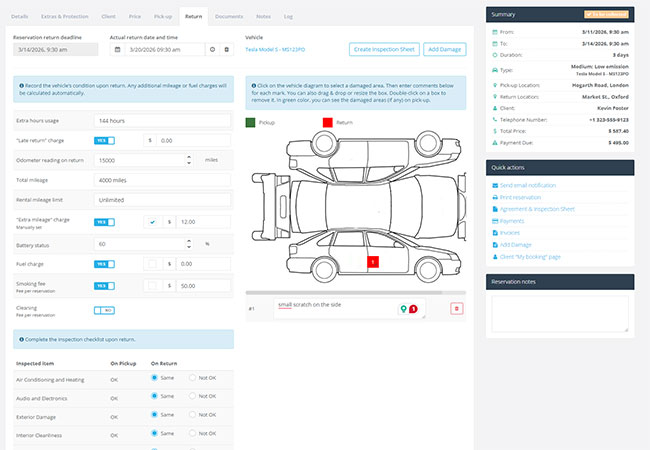Image resolution: width=650 pixels, height=450 pixels.
Task: Open the Documents tab
Action: click(229, 17)
